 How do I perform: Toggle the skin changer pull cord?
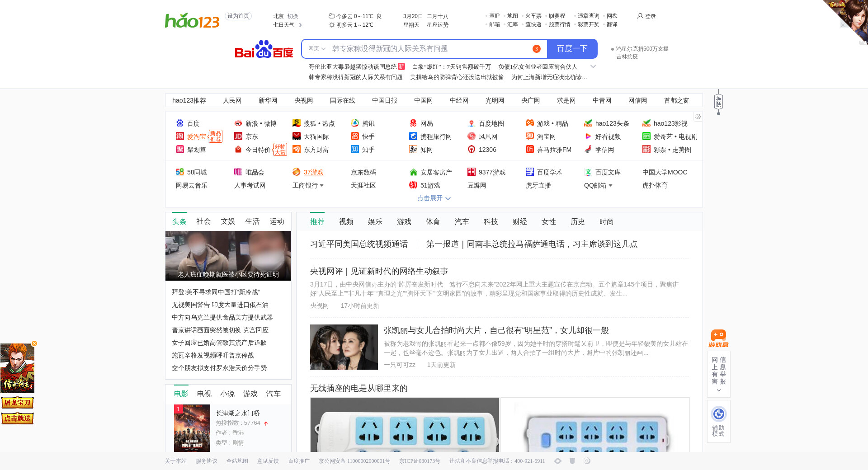click(x=718, y=103)
